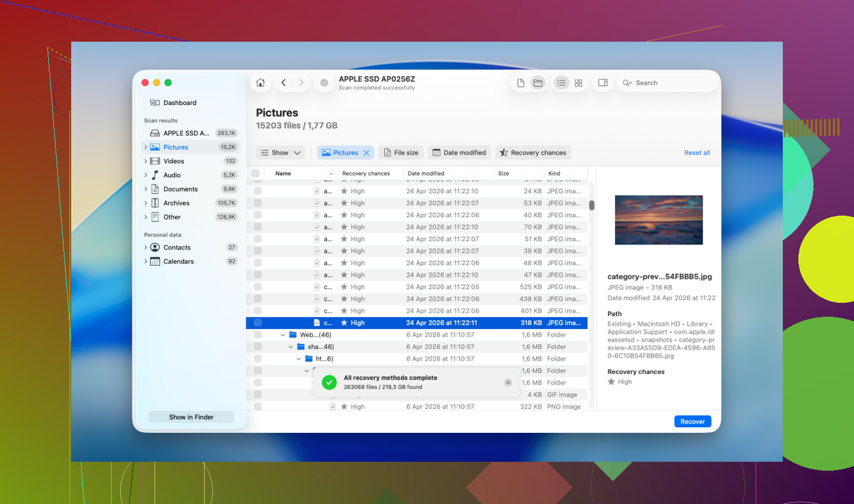Click the Archives icon in sidebar

(x=155, y=203)
